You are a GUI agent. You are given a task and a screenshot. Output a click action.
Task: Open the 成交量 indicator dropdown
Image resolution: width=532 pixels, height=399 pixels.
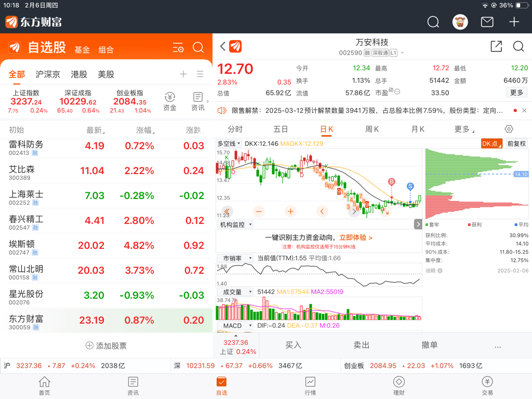(x=235, y=292)
